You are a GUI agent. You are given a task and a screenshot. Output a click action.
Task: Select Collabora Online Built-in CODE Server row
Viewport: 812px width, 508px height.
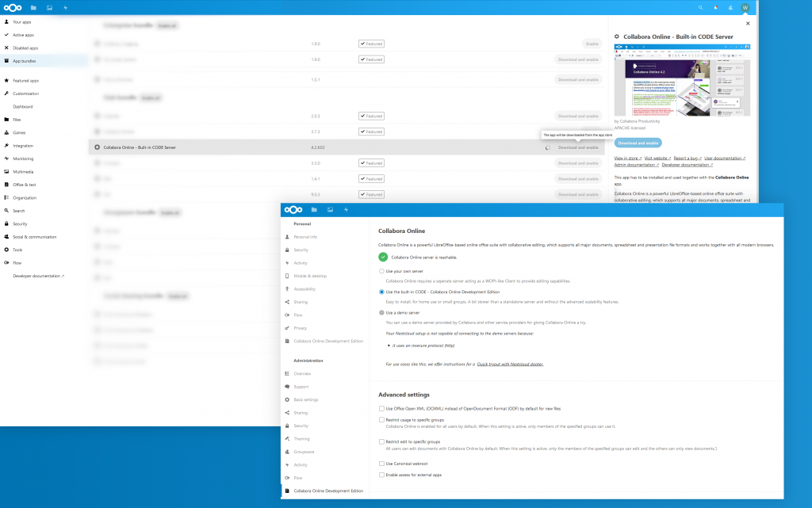(x=347, y=147)
